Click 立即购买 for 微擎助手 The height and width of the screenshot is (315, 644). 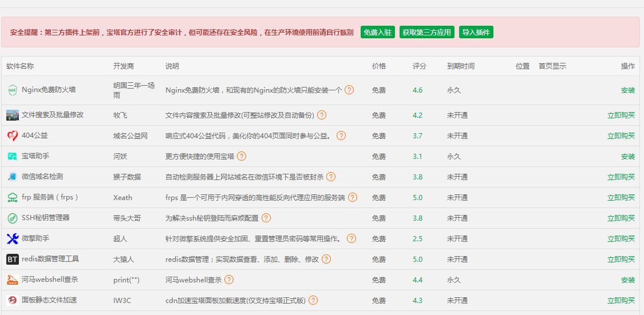tap(621, 239)
